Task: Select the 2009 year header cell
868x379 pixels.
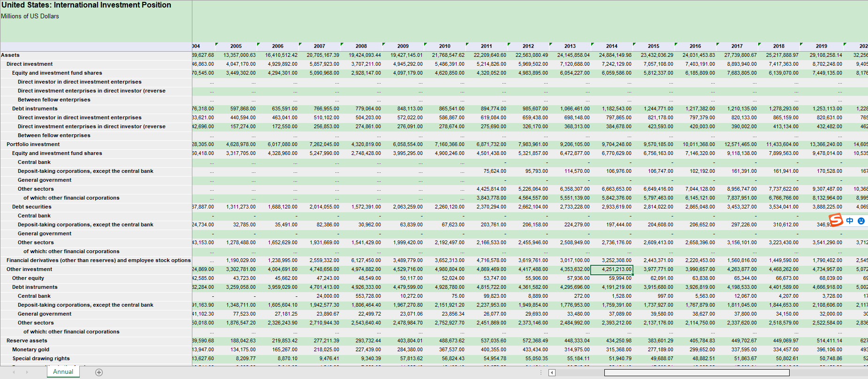Action: tap(403, 46)
